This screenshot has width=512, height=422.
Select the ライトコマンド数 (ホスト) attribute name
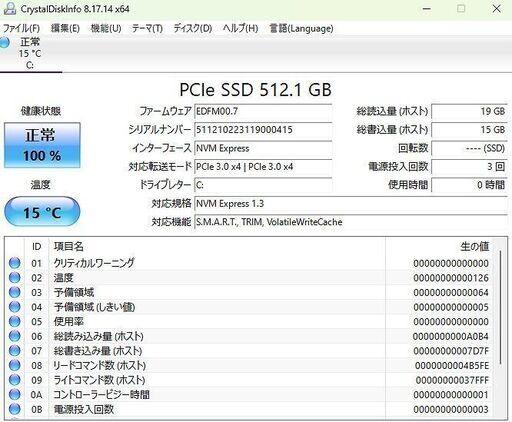click(x=99, y=380)
